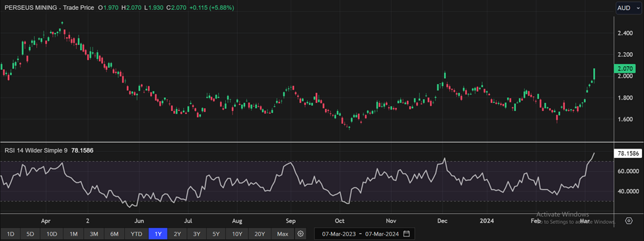Click the 2.070 current price label
Screen dimensions: 644x241
624,69
